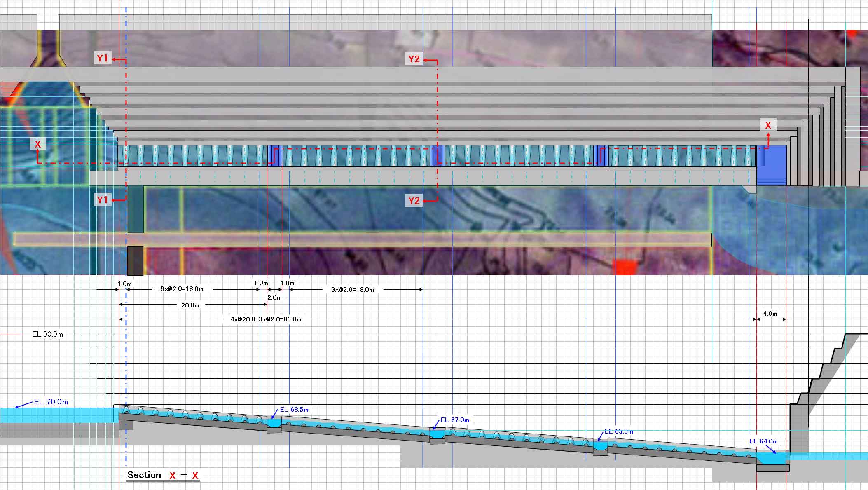The height and width of the screenshot is (490, 868).
Task: Click the long horizontal yellow-outlined strip on map
Action: pos(363,240)
